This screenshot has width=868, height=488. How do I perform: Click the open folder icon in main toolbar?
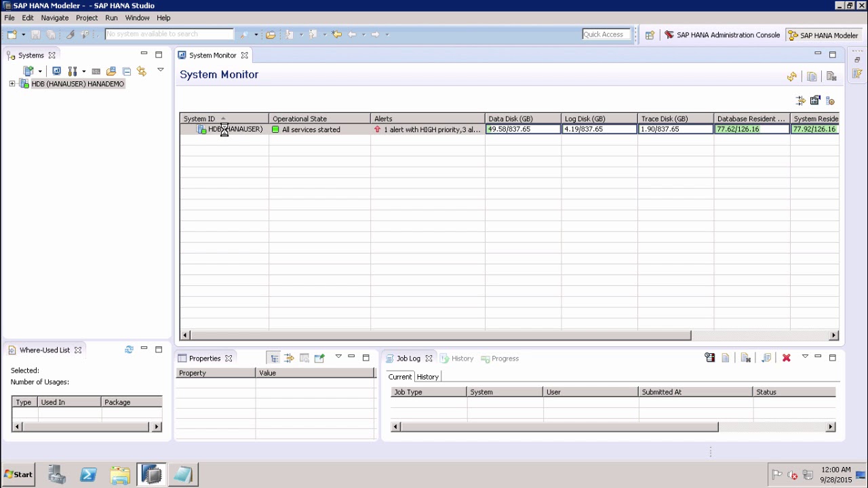coord(271,35)
